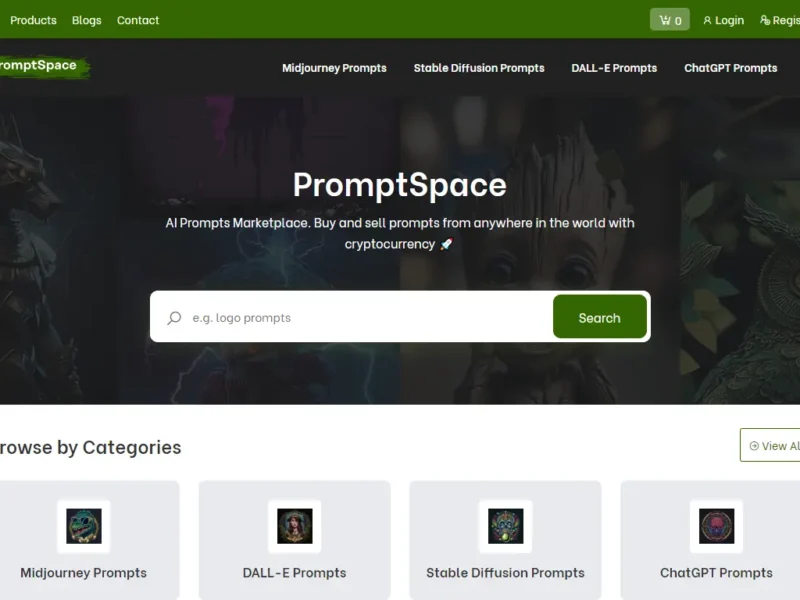Open the Contact page link
This screenshot has width=800, height=600.
138,20
